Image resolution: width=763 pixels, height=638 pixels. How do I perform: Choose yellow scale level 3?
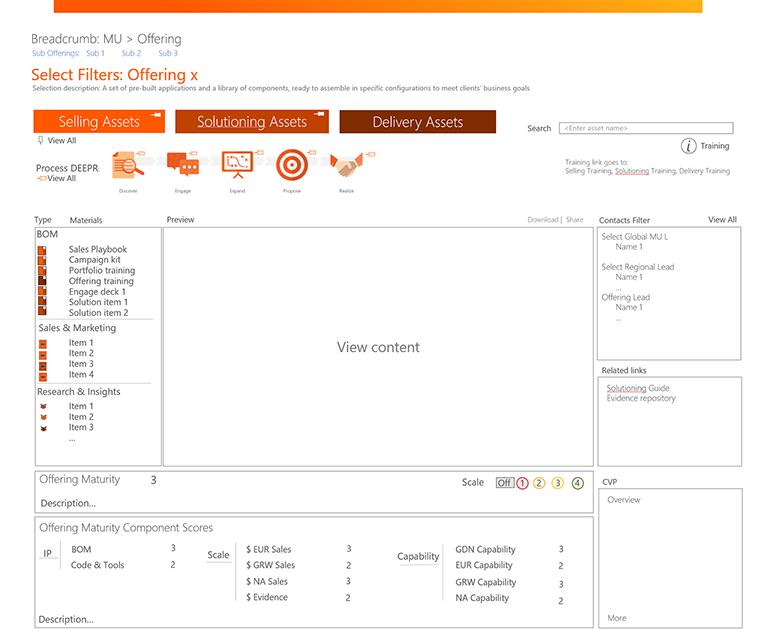[558, 483]
